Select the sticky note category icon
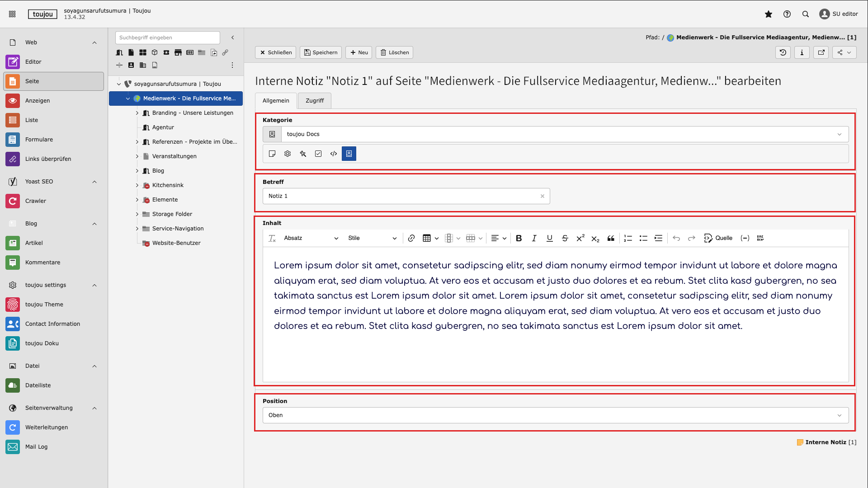The width and height of the screenshot is (868, 488). click(272, 154)
